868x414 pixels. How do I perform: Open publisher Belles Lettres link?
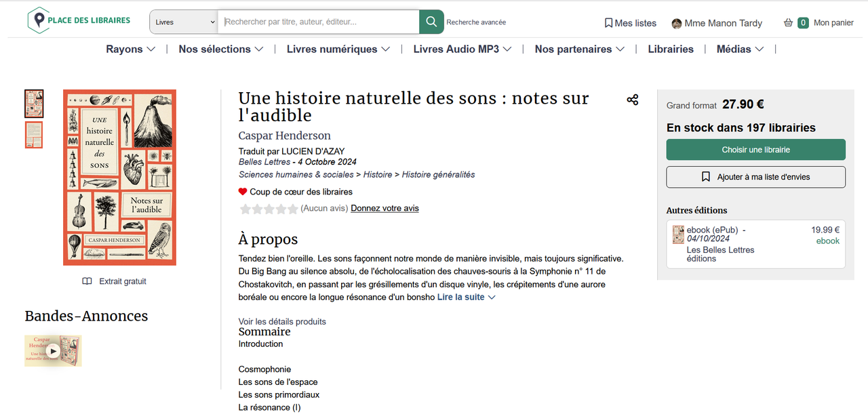pyautogui.click(x=264, y=162)
